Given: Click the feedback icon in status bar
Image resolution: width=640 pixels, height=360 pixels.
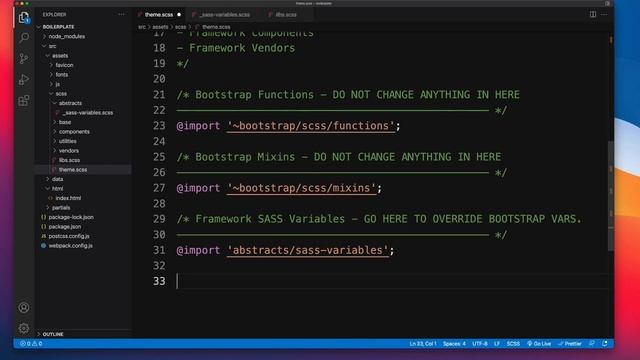Looking at the screenshot, I should [x=592, y=344].
